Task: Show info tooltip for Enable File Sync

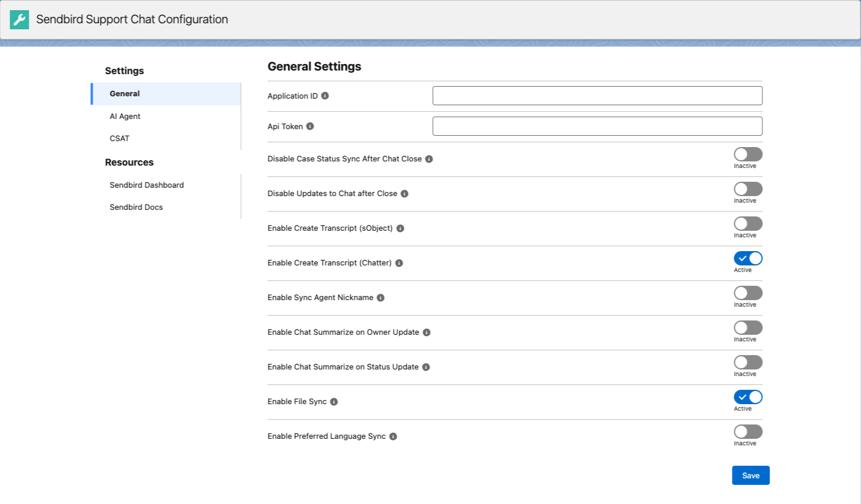Action: pos(334,402)
